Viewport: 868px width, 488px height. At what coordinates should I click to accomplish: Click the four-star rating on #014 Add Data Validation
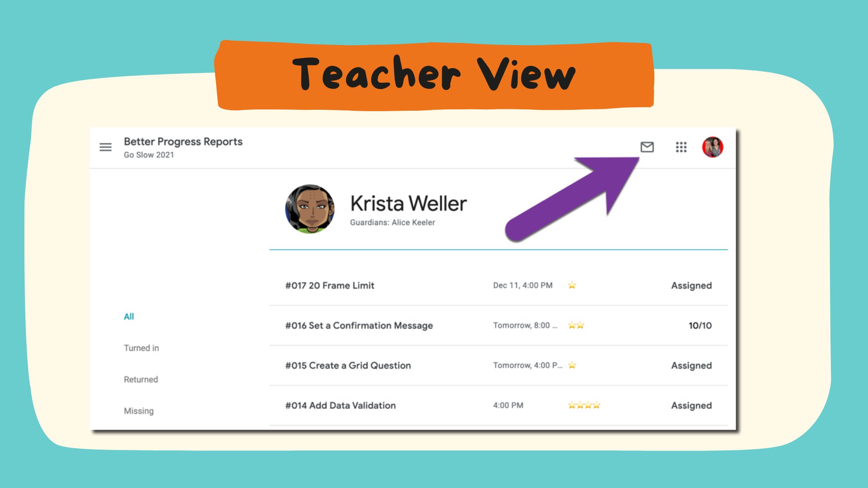click(583, 405)
